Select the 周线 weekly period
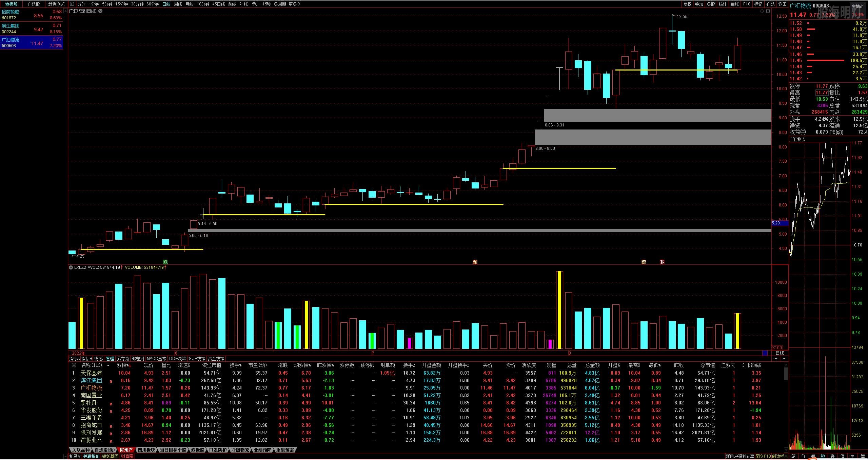Image resolution: width=868 pixels, height=460 pixels. pos(178,4)
